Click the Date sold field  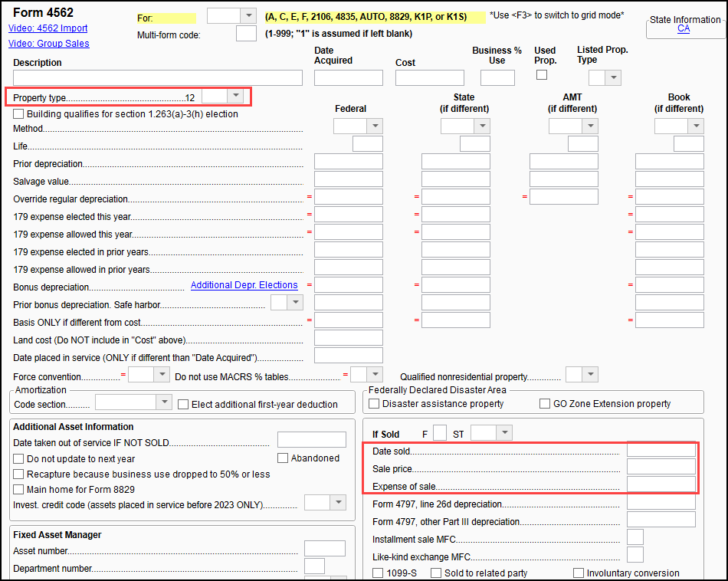click(661, 450)
